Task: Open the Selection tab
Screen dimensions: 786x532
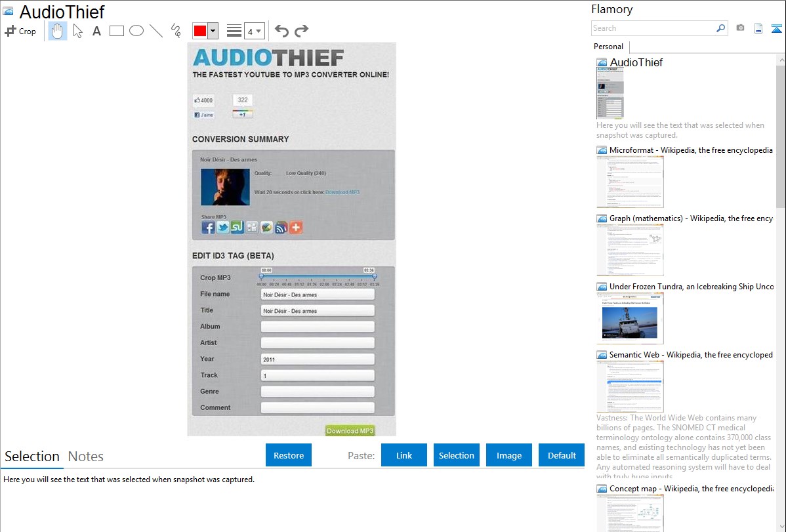Action: click(x=32, y=457)
